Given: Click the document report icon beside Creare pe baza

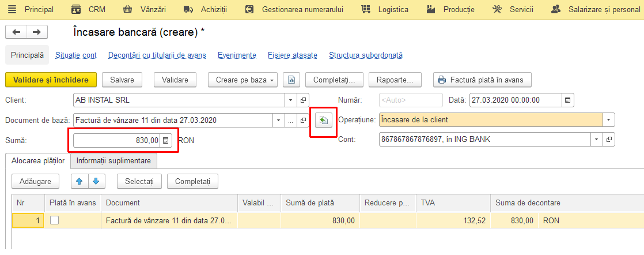Looking at the screenshot, I should (291, 80).
